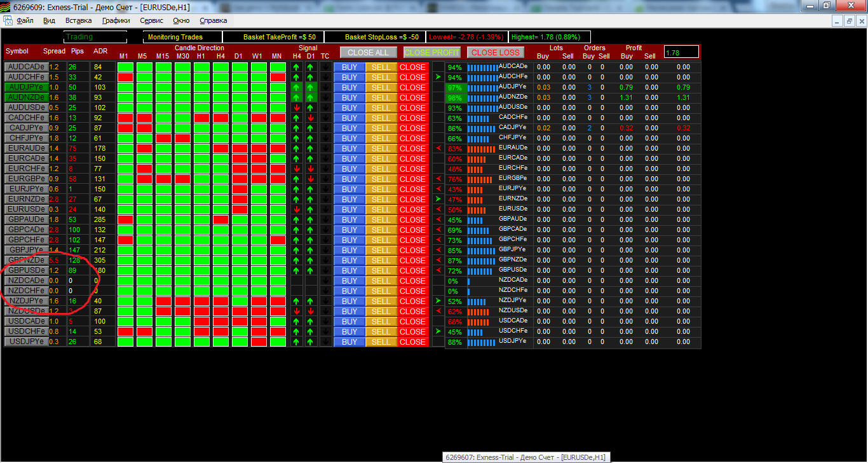Click the AUDCADe blue strength bar
Image resolution: width=868 pixels, height=463 pixels.
[482, 67]
